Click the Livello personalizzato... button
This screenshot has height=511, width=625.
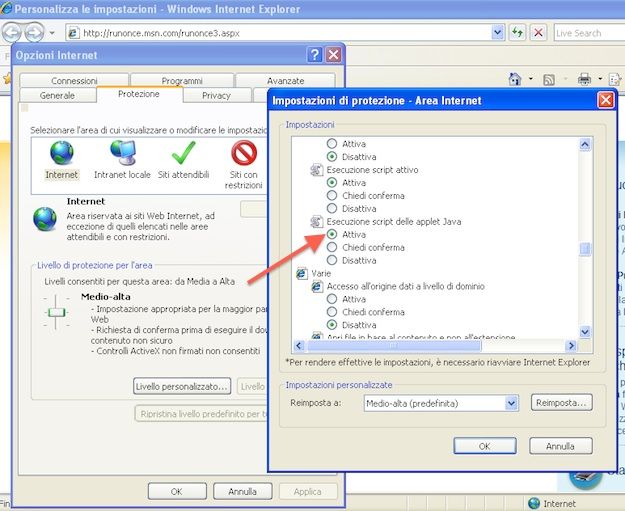coord(183,386)
